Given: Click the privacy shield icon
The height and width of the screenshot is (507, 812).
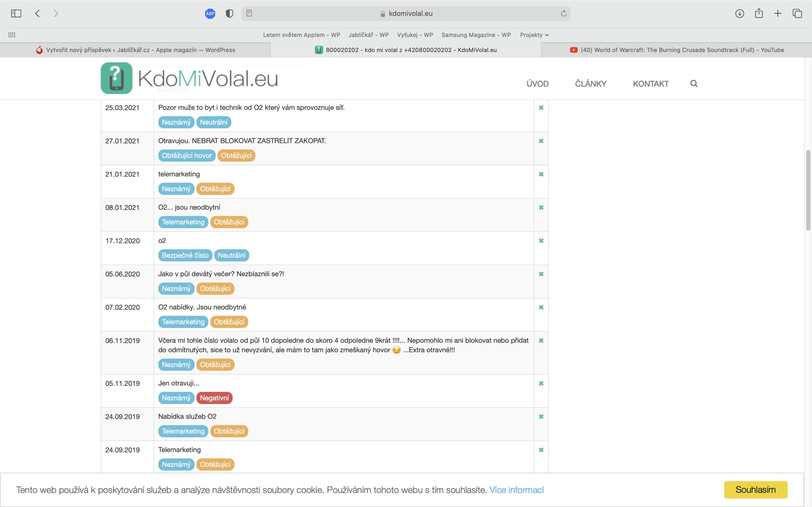Looking at the screenshot, I should point(230,13).
